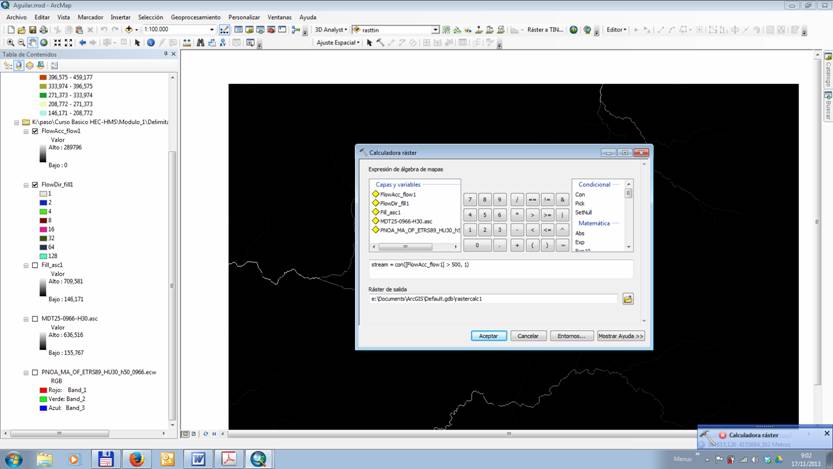
Task: Click the map algebra expression field
Action: pos(500,268)
